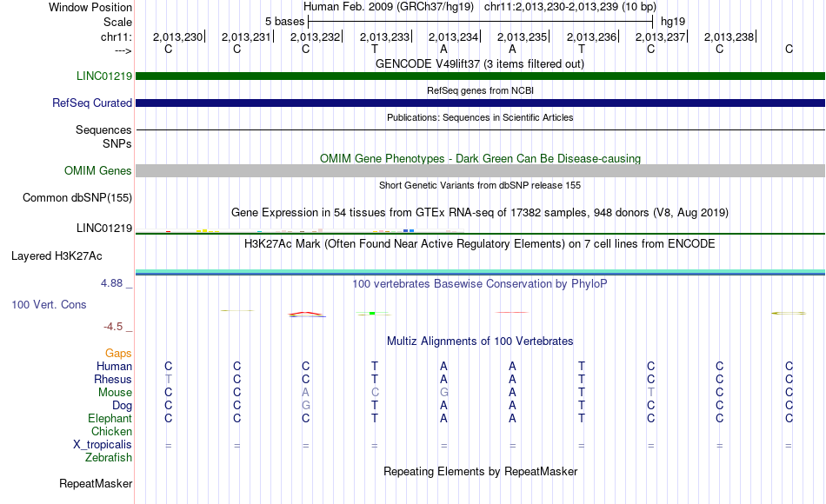Screen dimensions: 826x504
Task: Click the RefSeq genes from NCBI title
Action: coord(480,90)
